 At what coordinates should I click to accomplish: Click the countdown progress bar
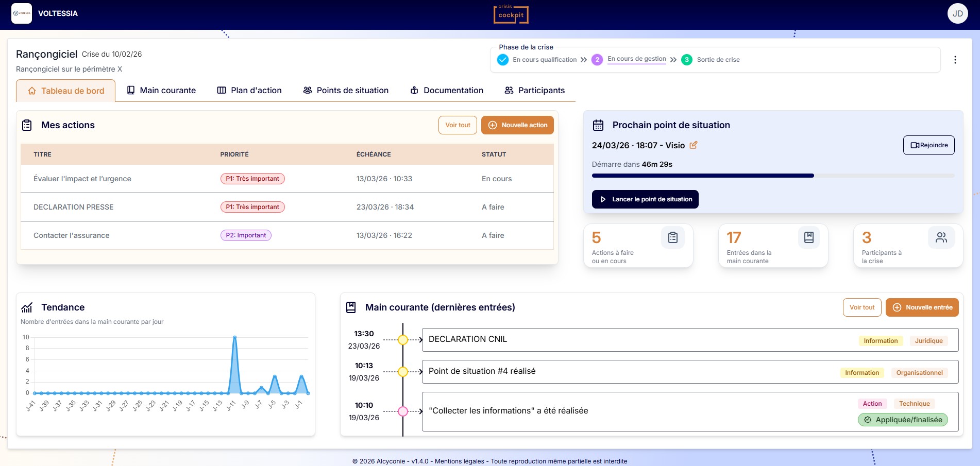772,176
